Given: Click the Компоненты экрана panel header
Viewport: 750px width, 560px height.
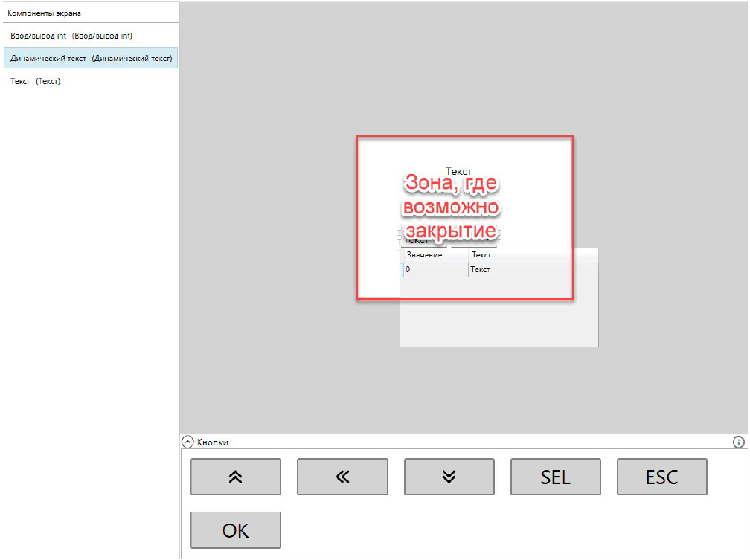Looking at the screenshot, I should [45, 13].
